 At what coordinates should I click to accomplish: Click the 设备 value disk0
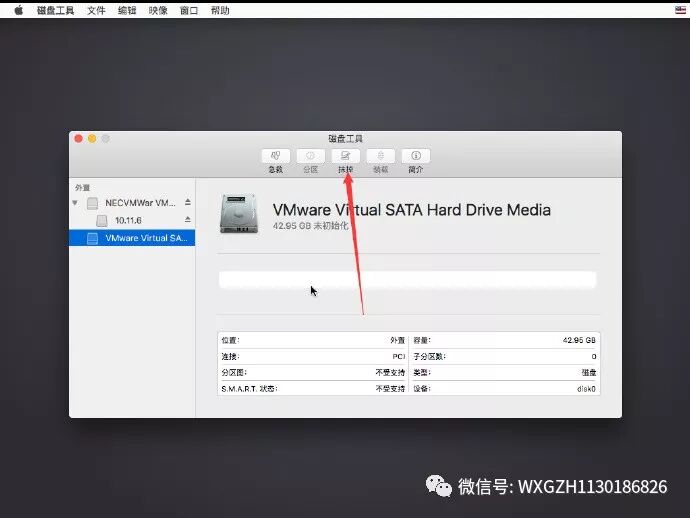click(586, 389)
